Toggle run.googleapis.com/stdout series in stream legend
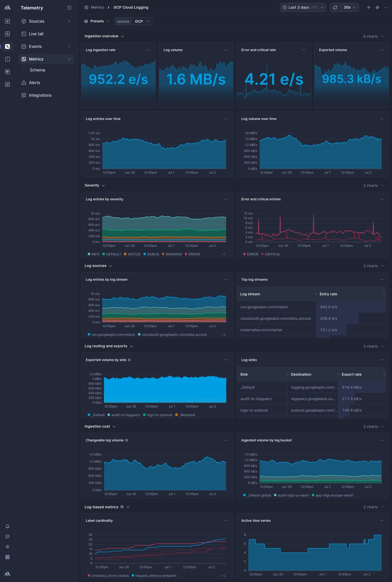This screenshot has width=392, height=582. (111, 335)
